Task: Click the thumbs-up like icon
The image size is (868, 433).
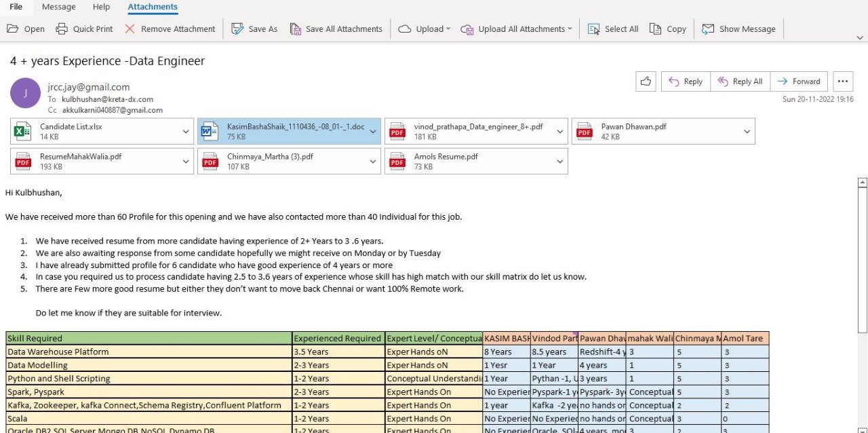Action: [x=646, y=81]
